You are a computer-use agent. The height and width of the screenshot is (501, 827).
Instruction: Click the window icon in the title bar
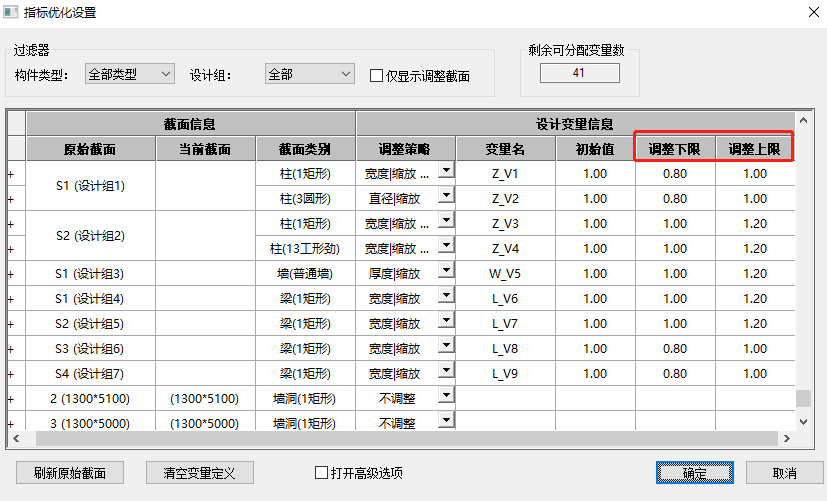(13, 14)
